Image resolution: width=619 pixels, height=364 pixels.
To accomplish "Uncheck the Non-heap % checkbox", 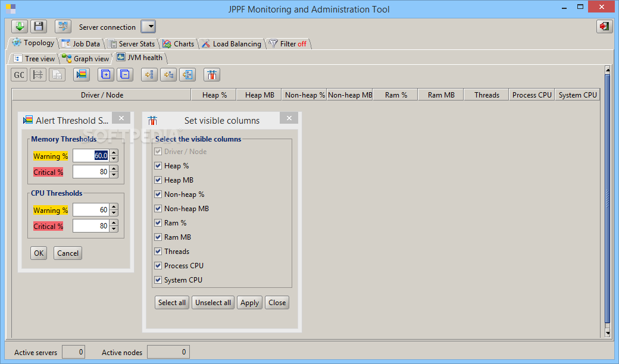I will (x=158, y=194).
